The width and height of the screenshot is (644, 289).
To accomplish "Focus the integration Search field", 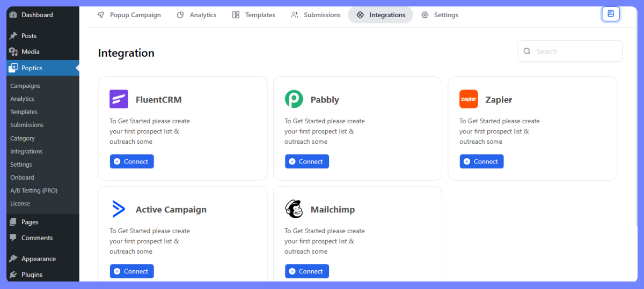I will point(570,51).
